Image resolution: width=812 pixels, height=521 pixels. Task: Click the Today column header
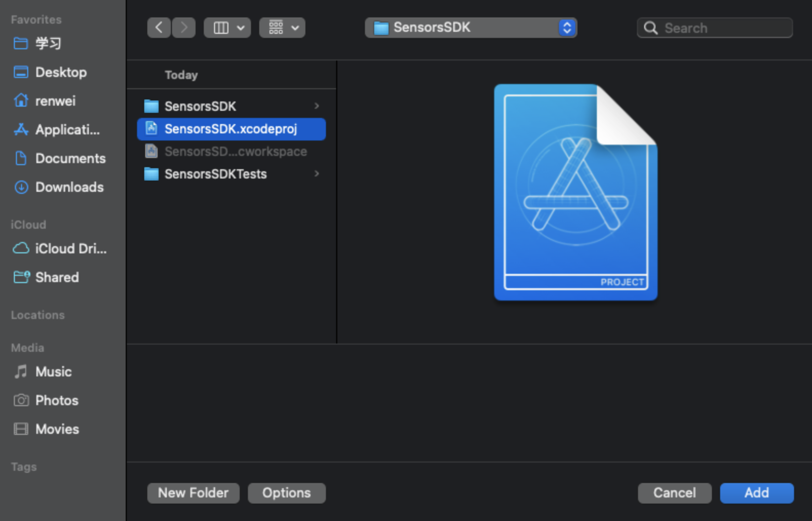pyautogui.click(x=181, y=75)
